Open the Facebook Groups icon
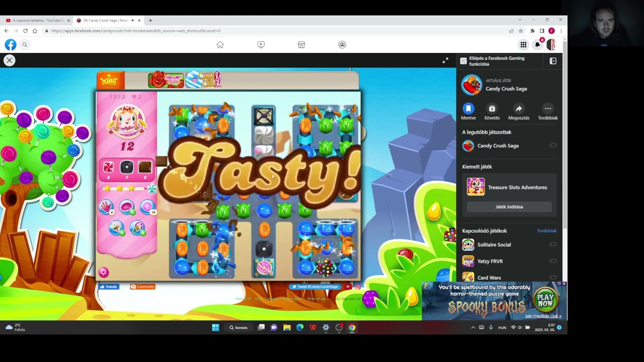 (342, 45)
